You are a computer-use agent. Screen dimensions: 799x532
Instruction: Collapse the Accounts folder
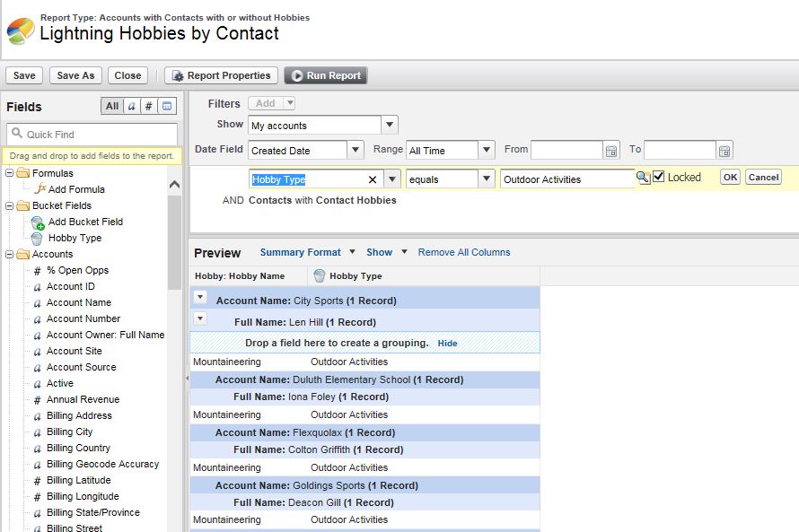click(9, 254)
